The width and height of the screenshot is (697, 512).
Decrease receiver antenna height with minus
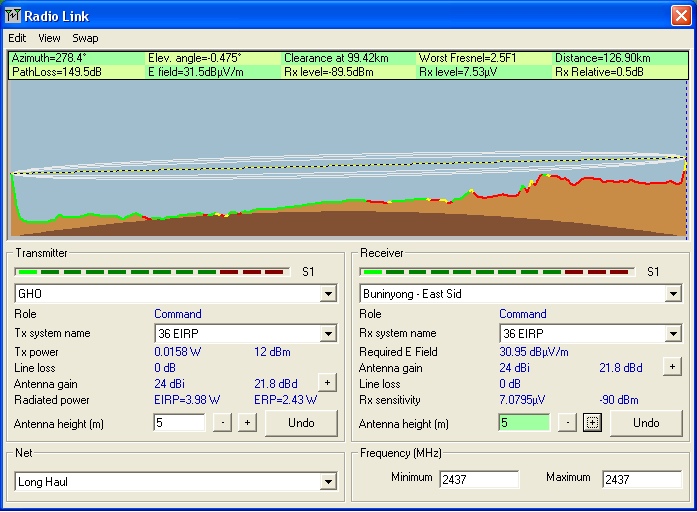567,423
